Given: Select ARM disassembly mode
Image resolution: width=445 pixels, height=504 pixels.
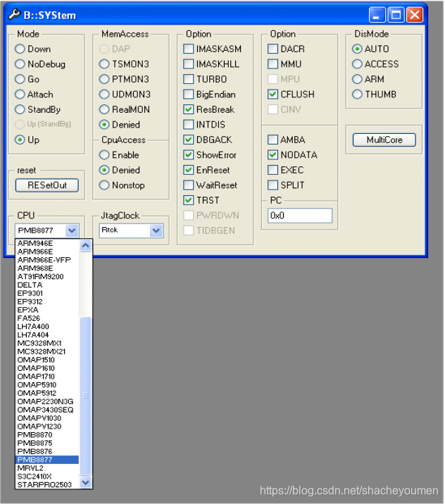Looking at the screenshot, I should (357, 79).
